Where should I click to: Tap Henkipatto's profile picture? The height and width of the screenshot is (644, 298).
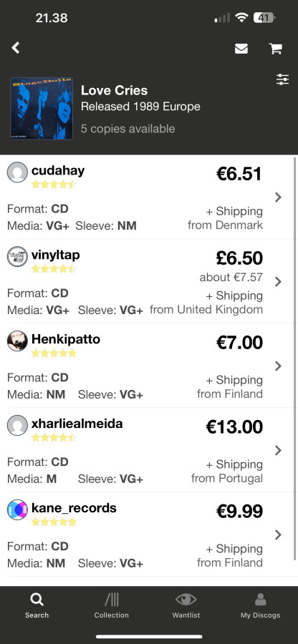tap(17, 341)
